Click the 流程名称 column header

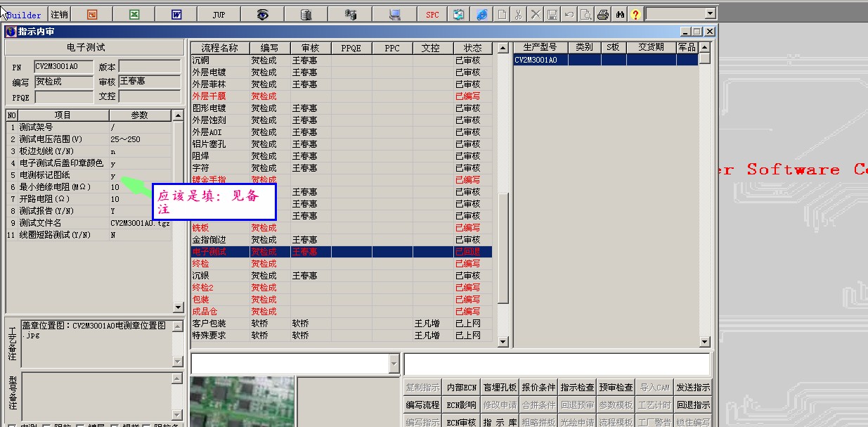coord(220,48)
